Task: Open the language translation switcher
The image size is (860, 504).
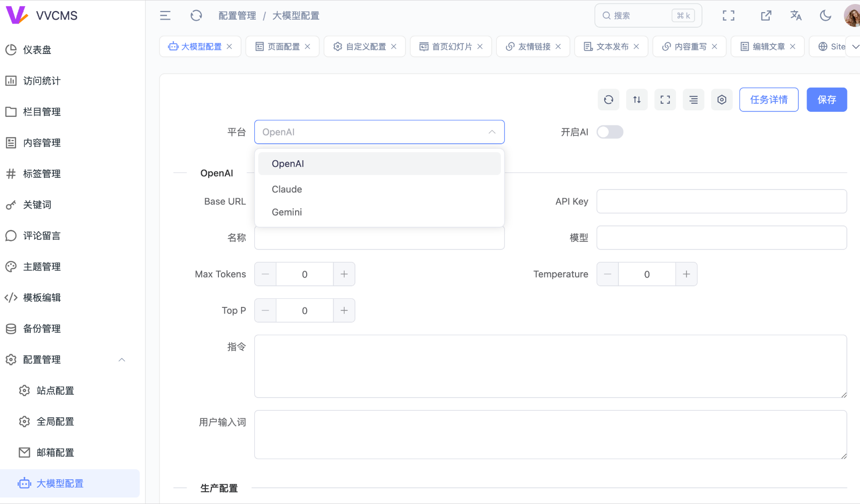Action: pyautogui.click(x=796, y=16)
